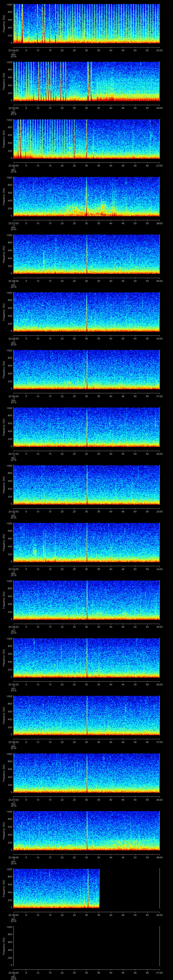
Task: Click the 20:35:00 time axis label
Action: point(14,684)
